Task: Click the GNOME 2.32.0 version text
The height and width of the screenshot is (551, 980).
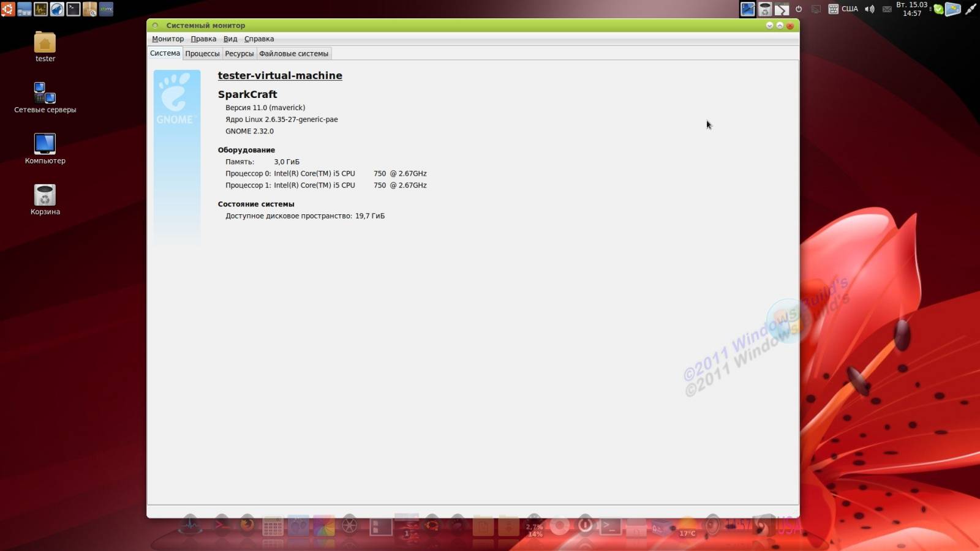Action: [x=249, y=131]
